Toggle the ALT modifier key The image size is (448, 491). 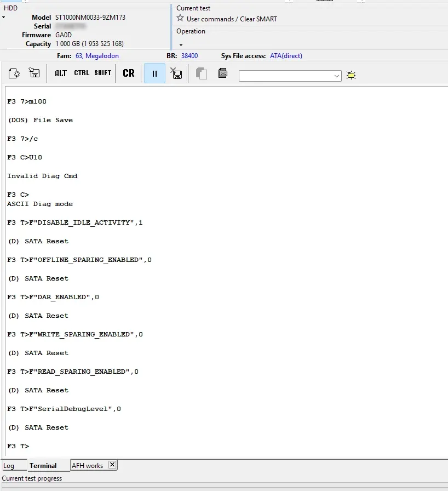(61, 73)
